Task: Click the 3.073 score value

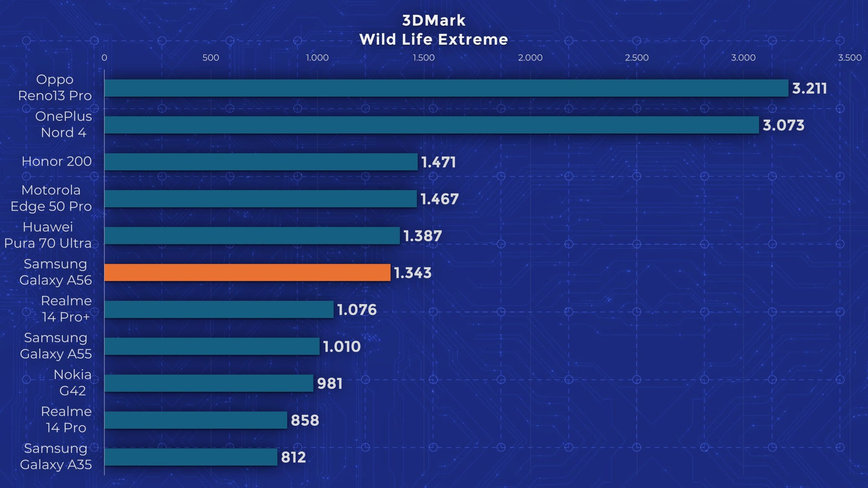Action: pyautogui.click(x=783, y=125)
